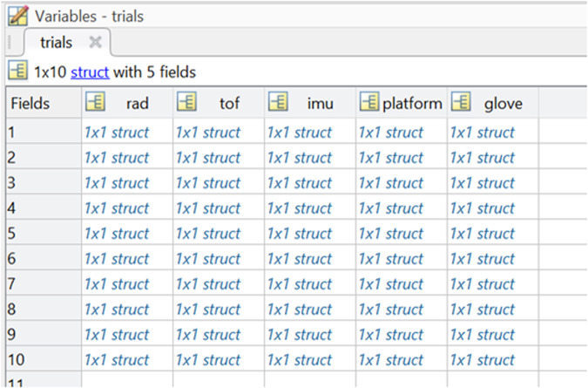Close the trials variable tab
Screen dimensions: 588x388
[x=96, y=43]
